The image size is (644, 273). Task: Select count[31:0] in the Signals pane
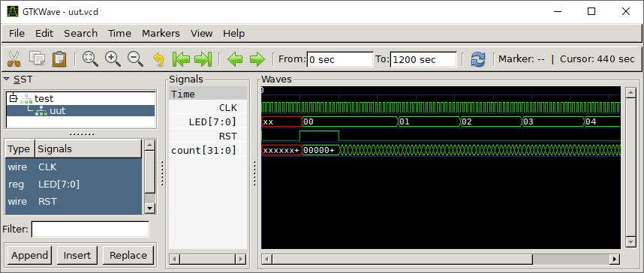tap(203, 150)
